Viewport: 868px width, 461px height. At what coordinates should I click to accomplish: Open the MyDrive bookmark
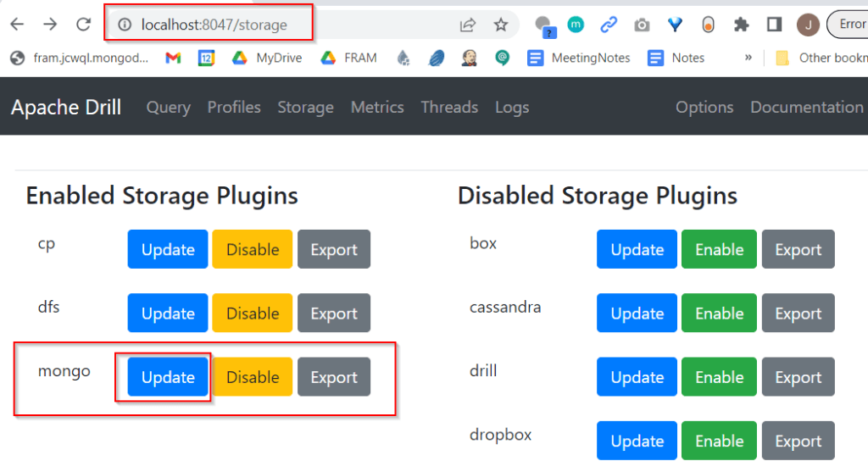click(x=267, y=58)
